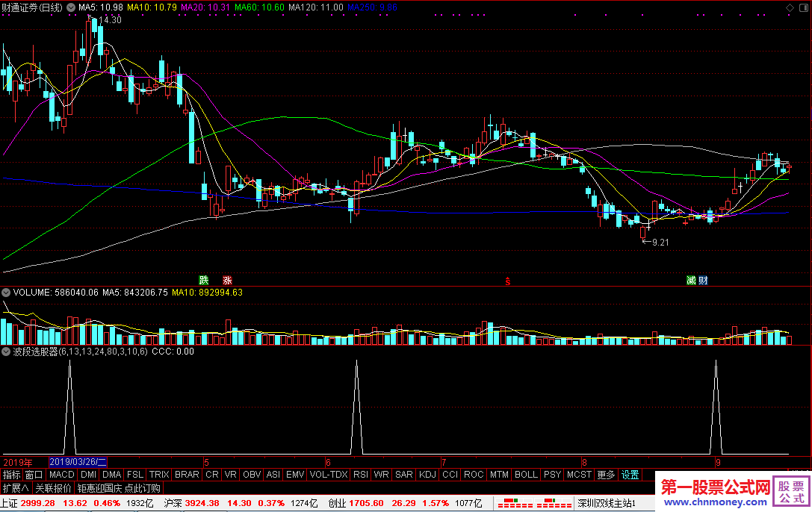Show the BOLL indicator
This screenshot has height=512, width=812.
(526, 475)
